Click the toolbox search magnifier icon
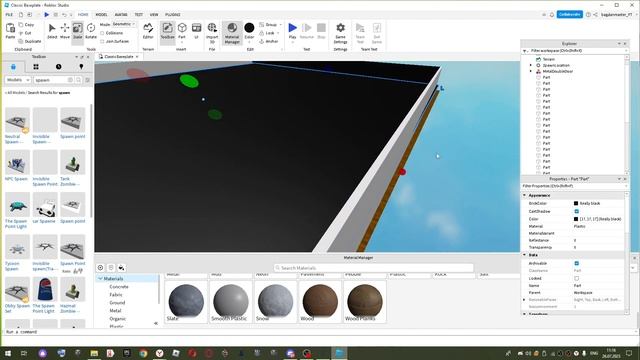 coord(78,80)
